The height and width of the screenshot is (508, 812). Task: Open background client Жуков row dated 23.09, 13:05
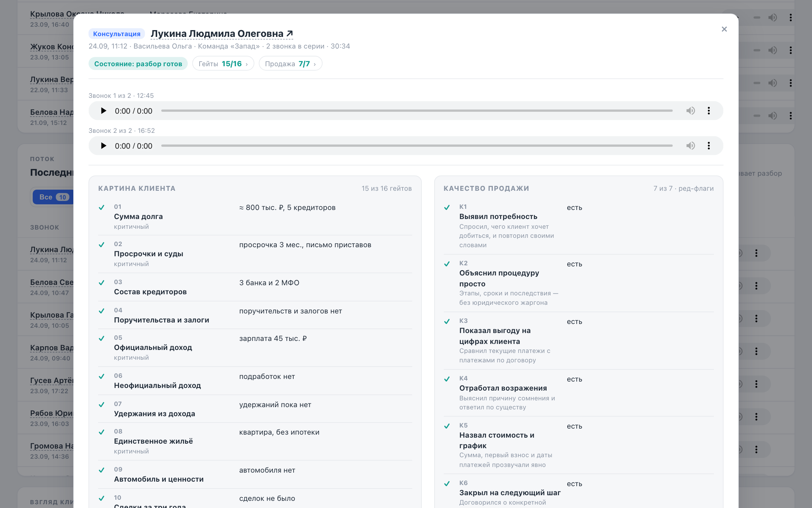pyautogui.click(x=52, y=47)
